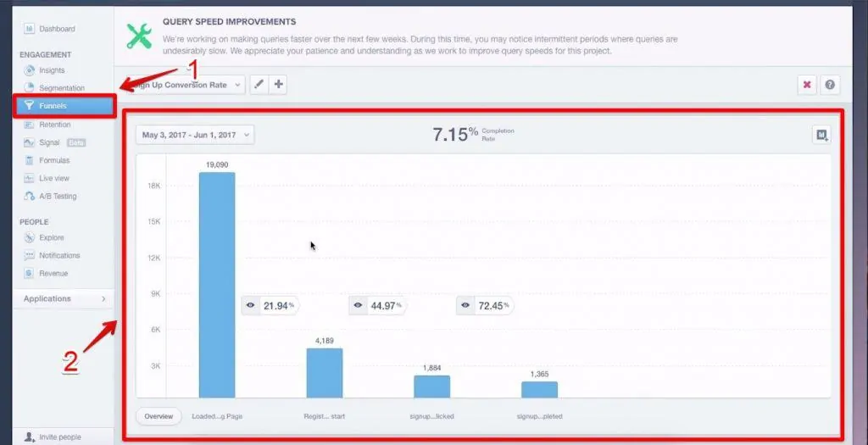Viewport: 868px width, 445px height.
Task: Click the Invite people icon
Action: 31,437
